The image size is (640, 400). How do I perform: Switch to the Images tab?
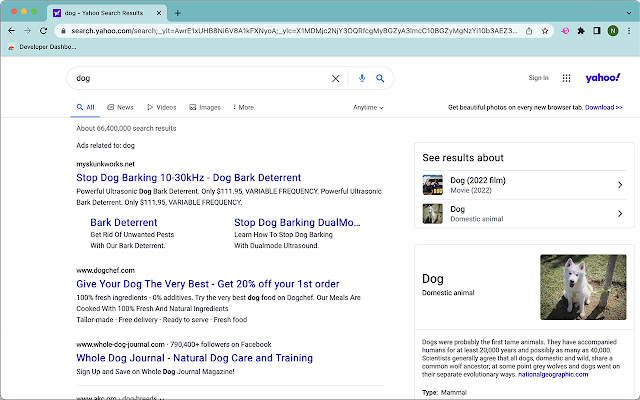(205, 107)
